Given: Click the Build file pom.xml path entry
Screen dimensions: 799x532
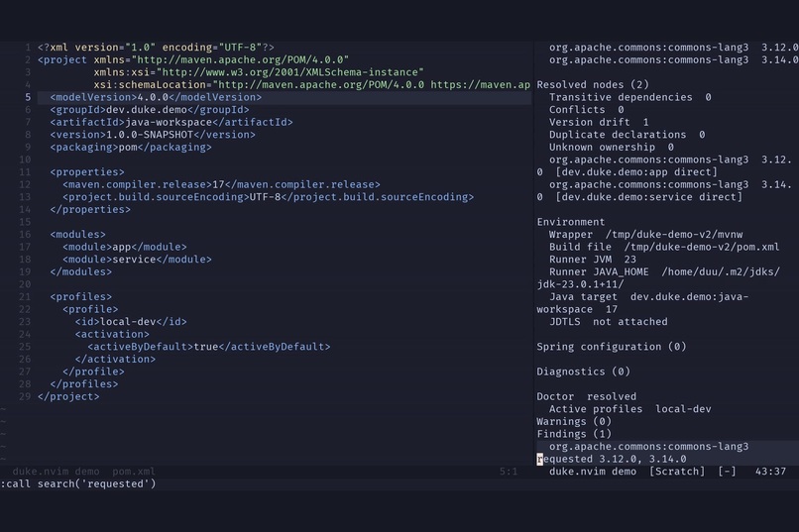Looking at the screenshot, I should pos(664,247).
